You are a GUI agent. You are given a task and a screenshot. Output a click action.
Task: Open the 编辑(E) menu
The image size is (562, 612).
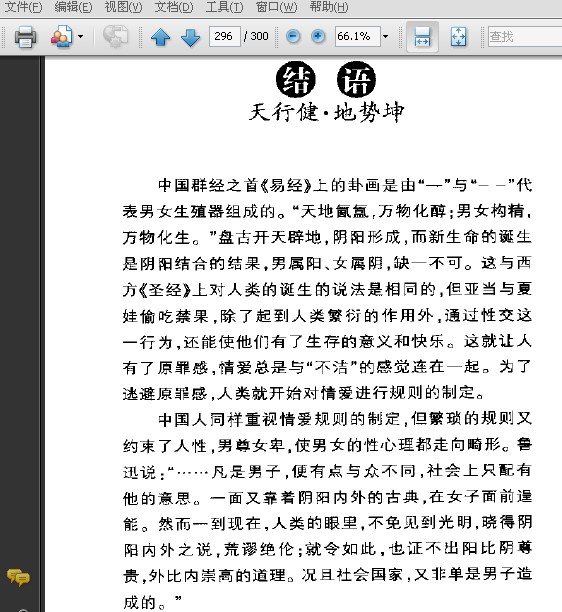pos(73,7)
